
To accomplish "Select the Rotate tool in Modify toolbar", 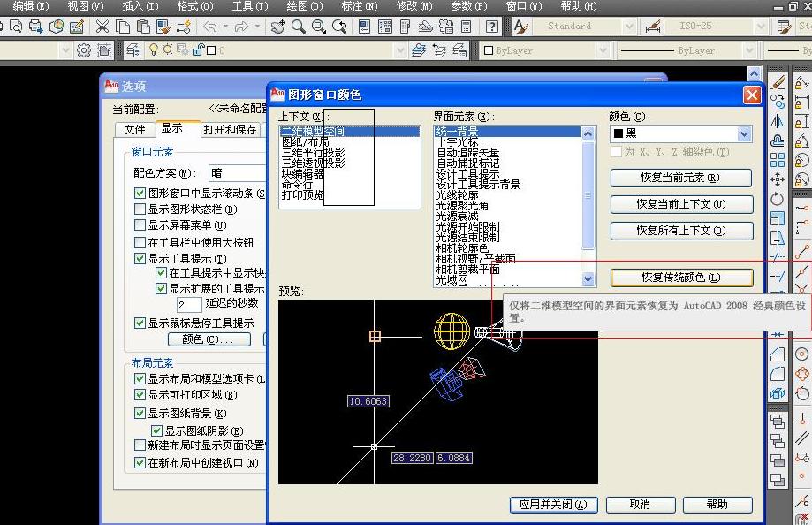I will tap(778, 199).
